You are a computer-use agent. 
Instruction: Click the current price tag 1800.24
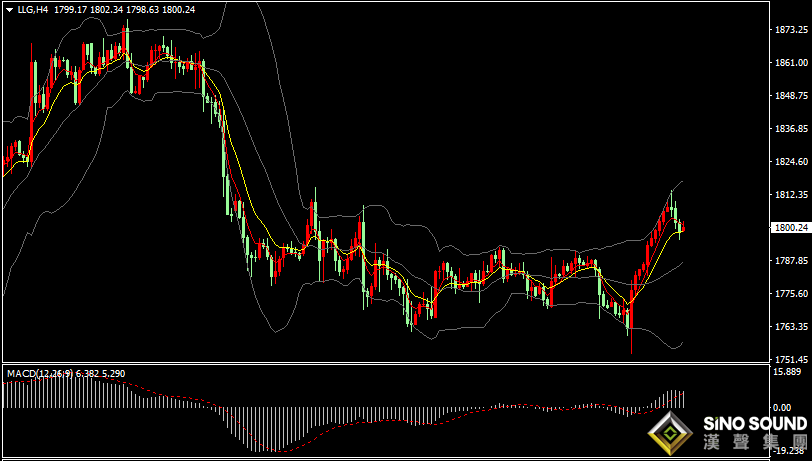click(x=791, y=228)
